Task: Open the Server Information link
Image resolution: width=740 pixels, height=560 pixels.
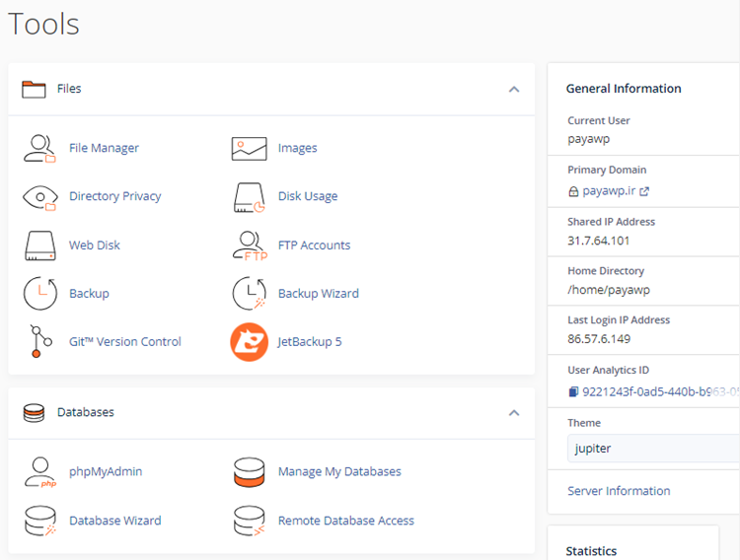Action: pyautogui.click(x=619, y=491)
